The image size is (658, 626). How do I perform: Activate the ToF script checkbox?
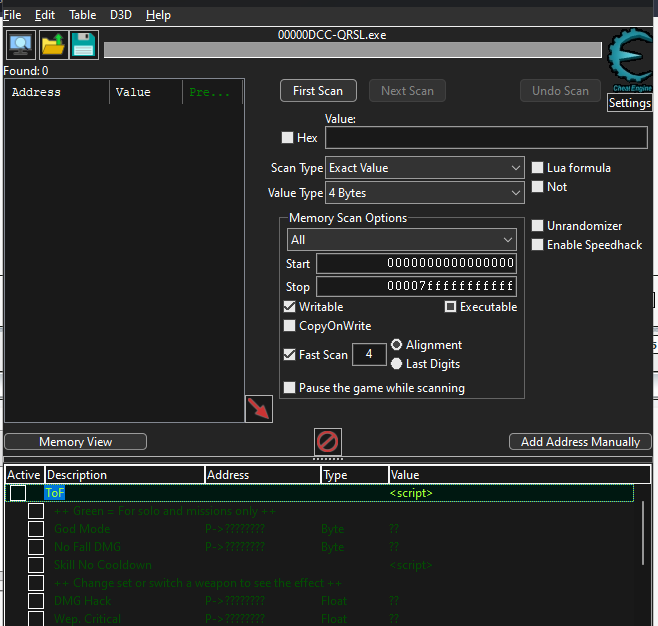(x=18, y=493)
